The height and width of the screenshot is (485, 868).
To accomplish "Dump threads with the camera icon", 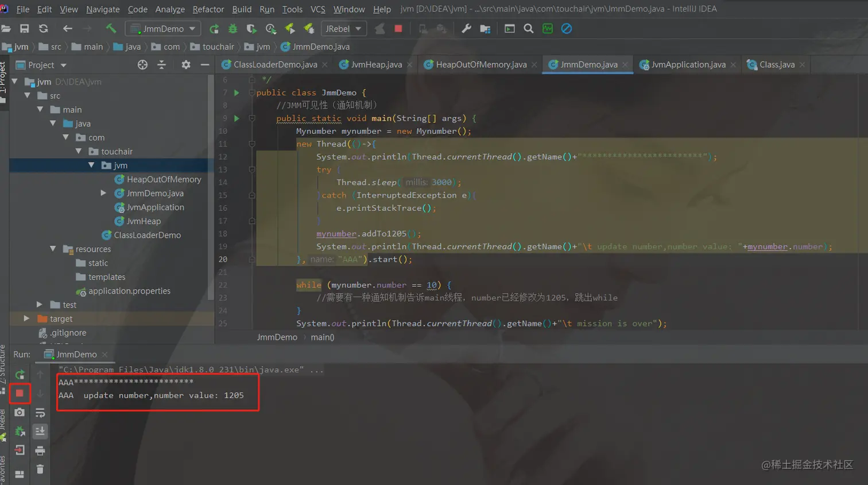I will pyautogui.click(x=20, y=413).
